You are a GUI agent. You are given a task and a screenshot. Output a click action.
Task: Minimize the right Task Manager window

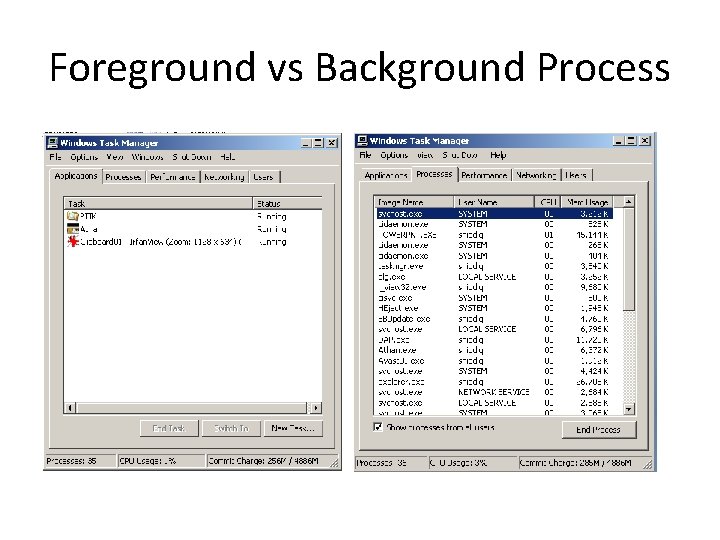pyautogui.click(x=619, y=141)
